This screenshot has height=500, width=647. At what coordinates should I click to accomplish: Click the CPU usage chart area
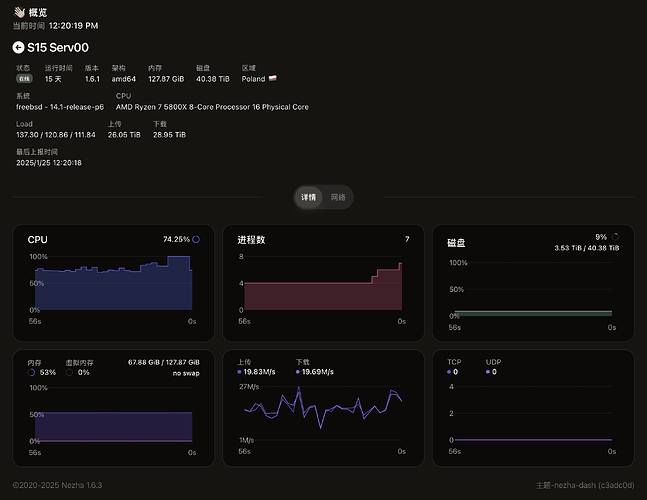(x=113, y=283)
